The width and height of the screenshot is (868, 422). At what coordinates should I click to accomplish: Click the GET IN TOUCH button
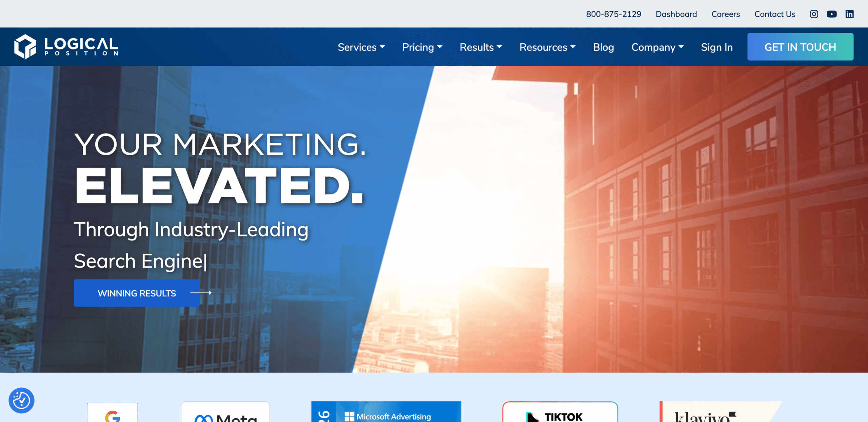(800, 47)
